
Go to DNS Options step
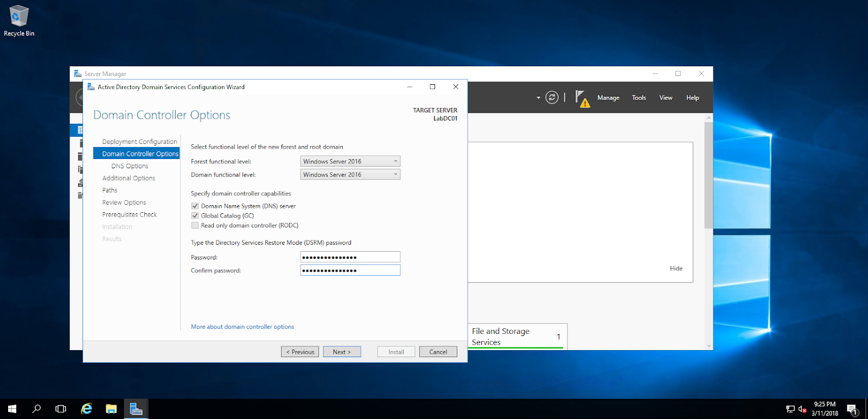click(x=130, y=166)
